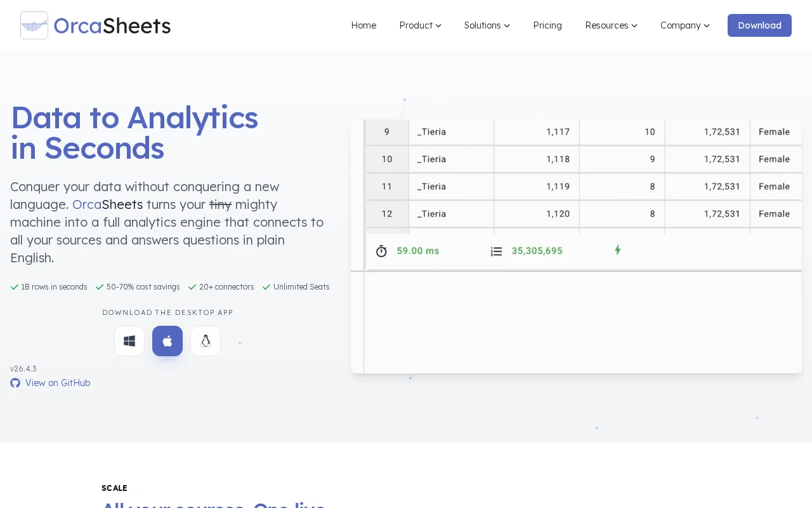The image size is (812, 508).
Task: Click checkmark beside 50-70% cost savings
Action: [100, 287]
